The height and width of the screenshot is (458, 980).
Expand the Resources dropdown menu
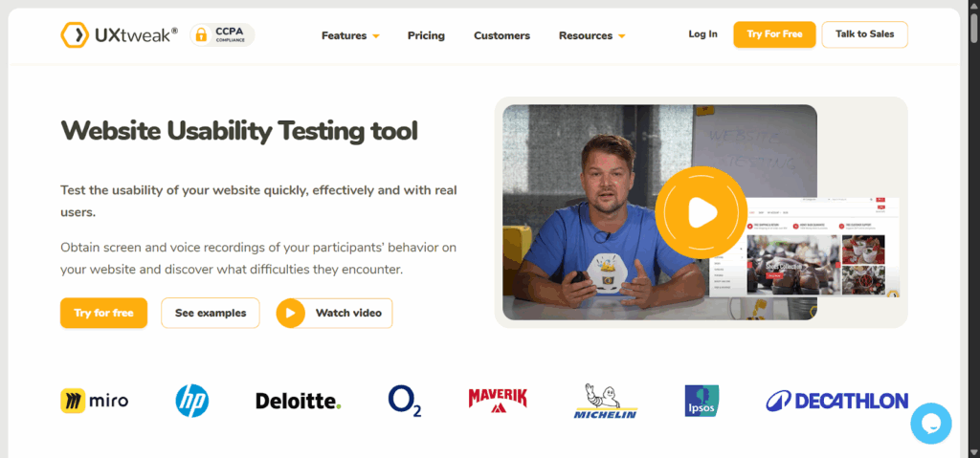tap(591, 35)
